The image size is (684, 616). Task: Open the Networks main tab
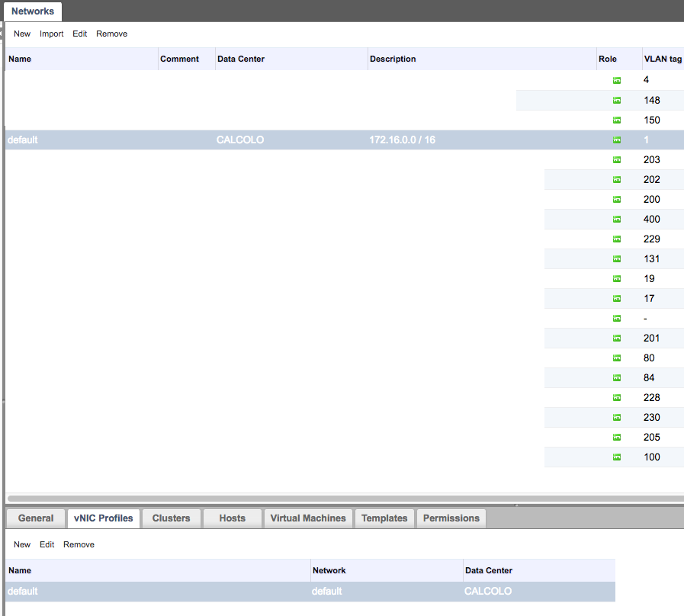click(x=33, y=11)
